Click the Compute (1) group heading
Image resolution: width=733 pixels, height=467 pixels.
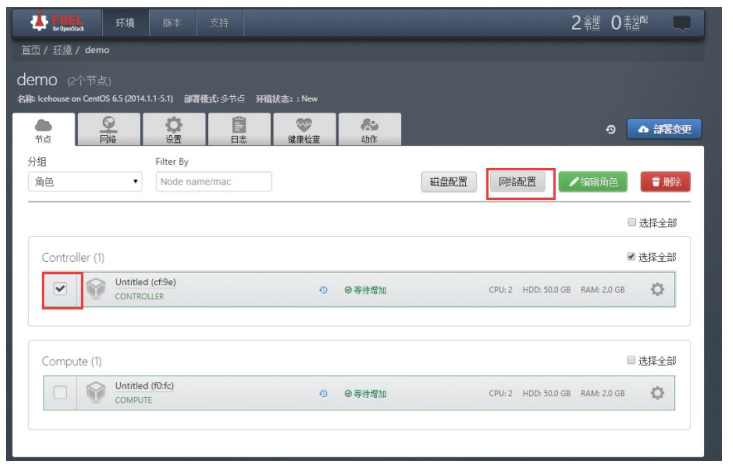pyautogui.click(x=72, y=361)
